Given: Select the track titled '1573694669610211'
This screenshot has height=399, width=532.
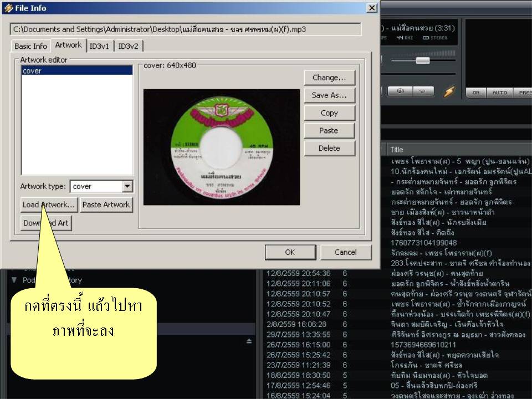Looking at the screenshot, I should coord(423,344).
